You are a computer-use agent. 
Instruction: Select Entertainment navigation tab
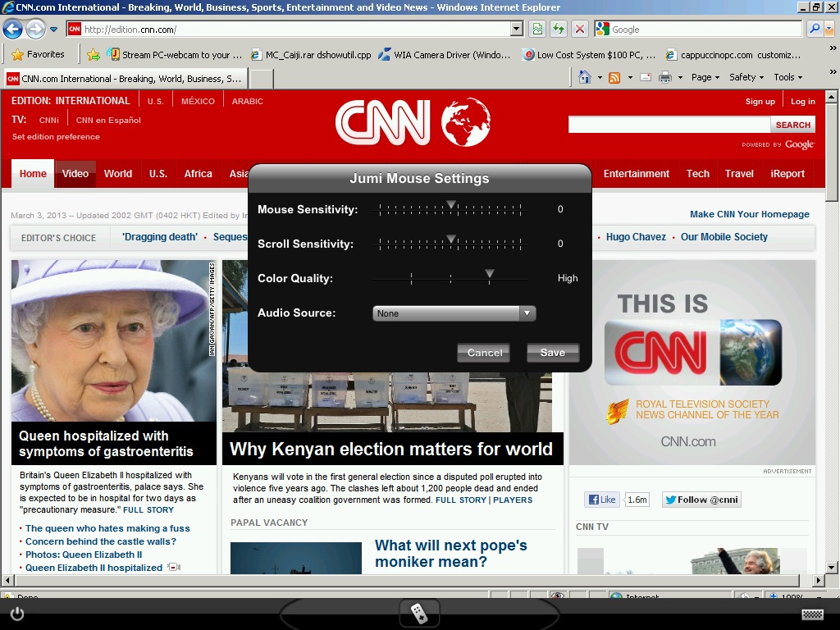[637, 174]
